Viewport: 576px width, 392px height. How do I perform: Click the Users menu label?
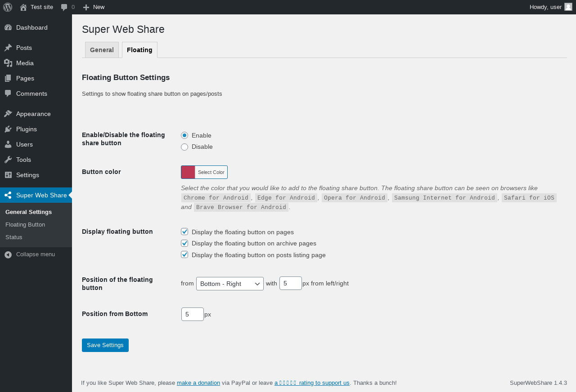pyautogui.click(x=24, y=144)
